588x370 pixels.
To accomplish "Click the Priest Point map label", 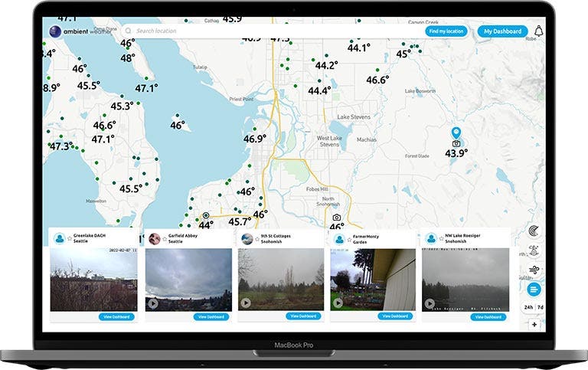I will coord(241,99).
